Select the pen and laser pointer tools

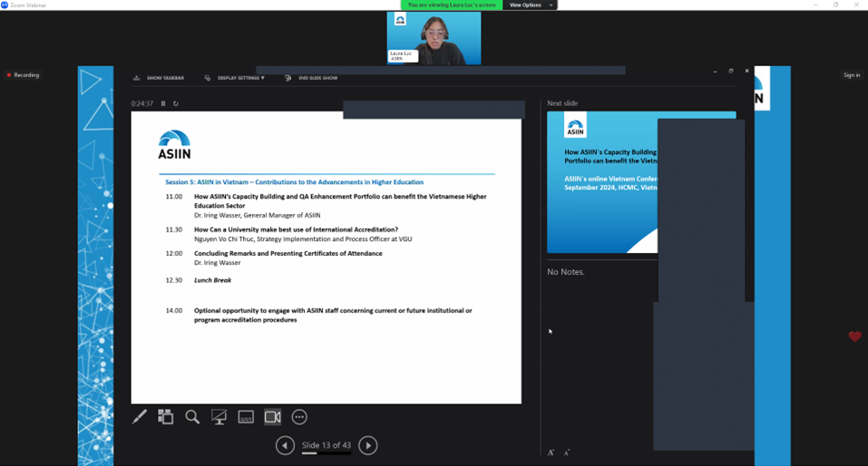pos(140,417)
